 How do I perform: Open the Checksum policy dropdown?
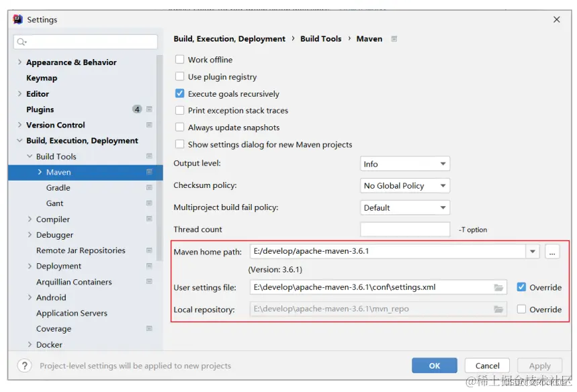tap(405, 186)
